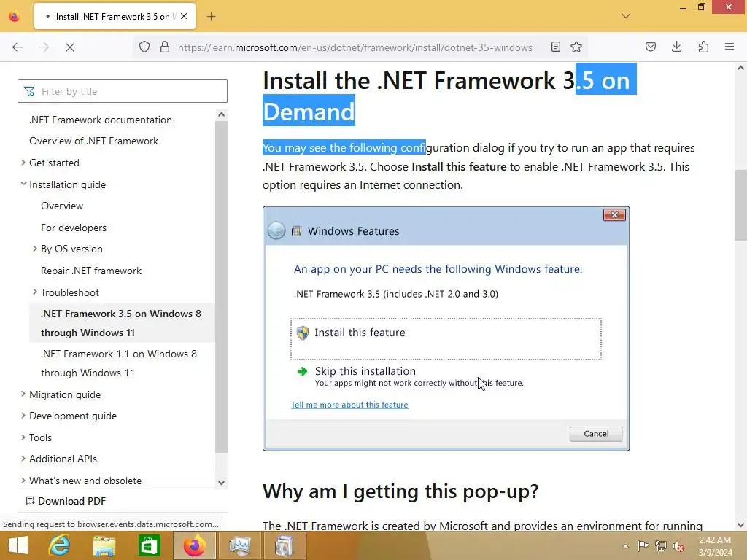This screenshot has height=560, width=747.
Task: Click the monitor chart taskbar icon
Action: 239,545
